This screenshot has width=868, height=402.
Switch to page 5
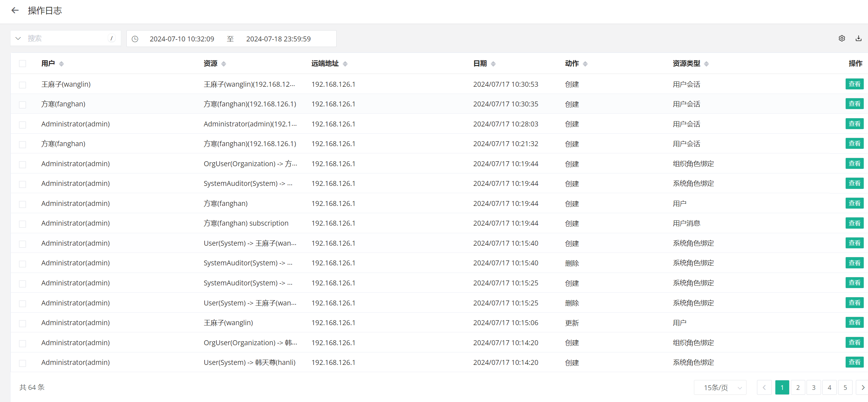(845, 388)
